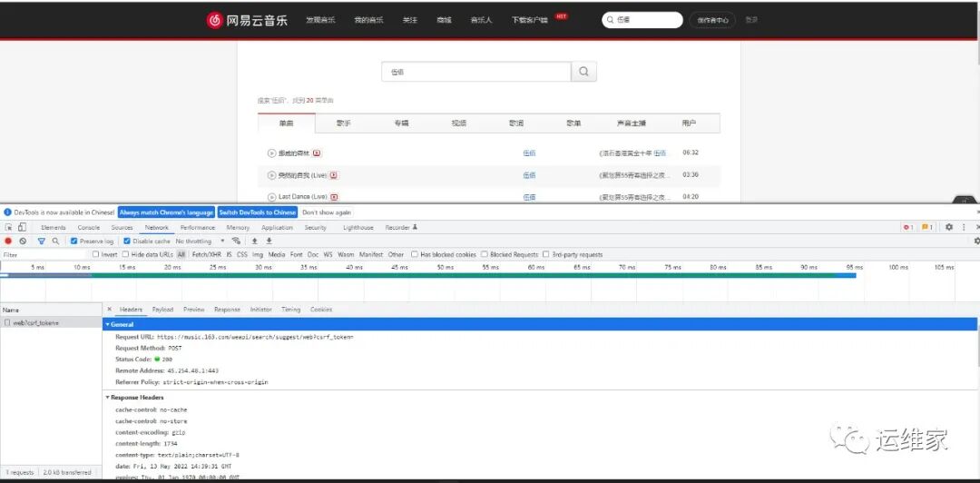Click the network Filter text field
This screenshot has width=980, height=483.
pos(44,254)
